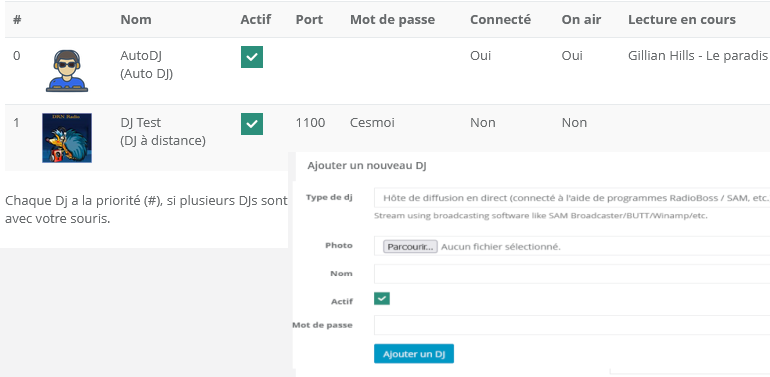
Task: Select the Nom column header
Action: (x=136, y=20)
